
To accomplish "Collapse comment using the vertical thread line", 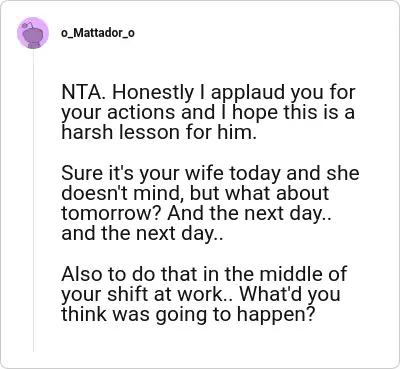I will [33, 200].
